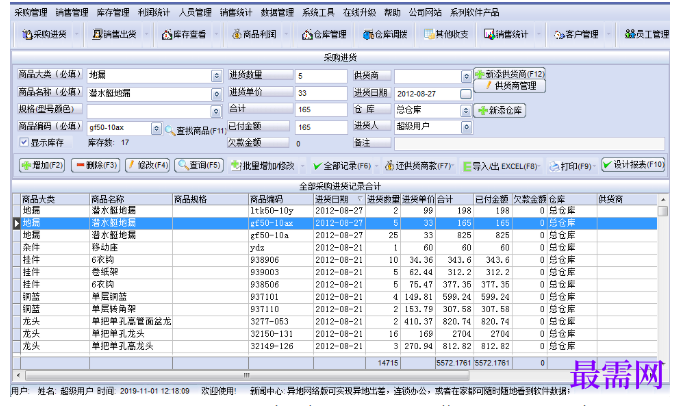This screenshot has width=682, height=406.
Task: Click 进货单价 input field
Action: pyautogui.click(x=321, y=93)
